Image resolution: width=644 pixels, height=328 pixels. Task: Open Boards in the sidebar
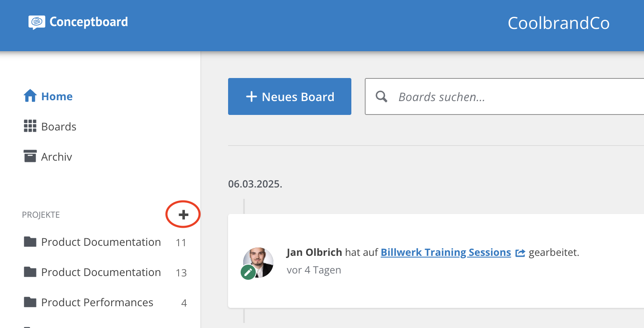tap(50, 127)
